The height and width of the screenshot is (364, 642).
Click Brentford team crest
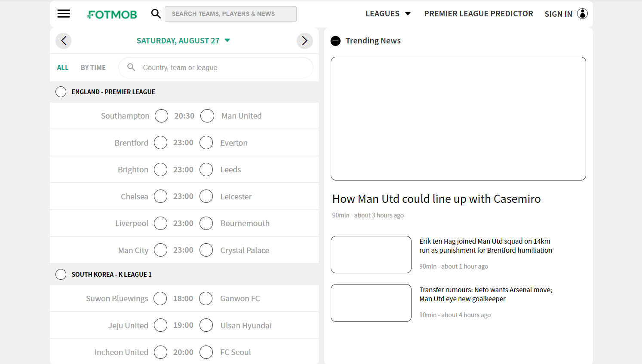point(160,143)
